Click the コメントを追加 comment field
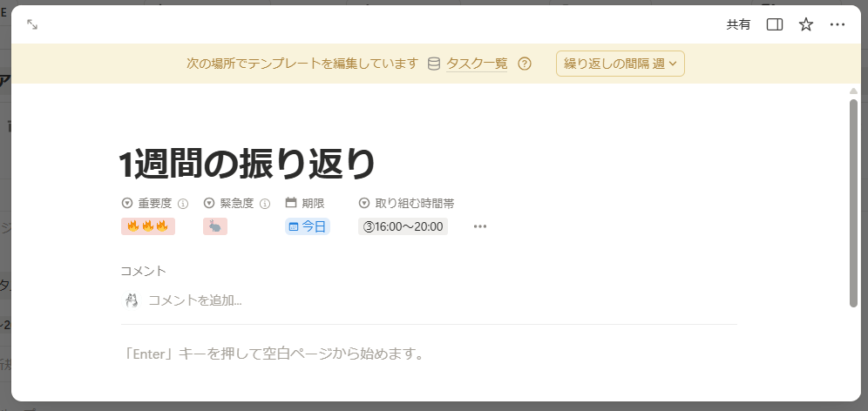Viewport: 868px width, 411px height. (195, 300)
